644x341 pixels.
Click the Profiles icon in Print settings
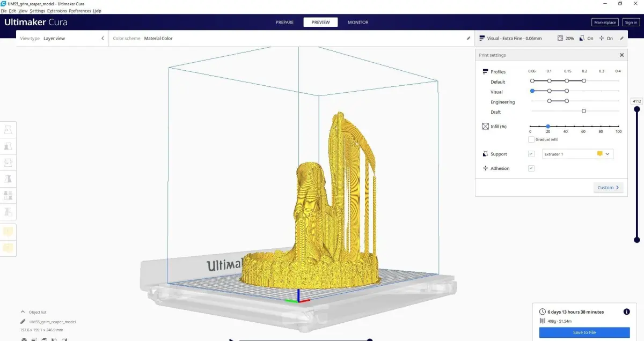(x=485, y=72)
